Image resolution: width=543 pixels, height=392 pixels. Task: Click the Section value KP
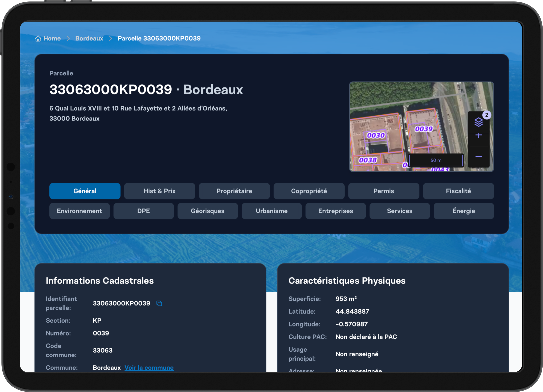pyautogui.click(x=97, y=321)
